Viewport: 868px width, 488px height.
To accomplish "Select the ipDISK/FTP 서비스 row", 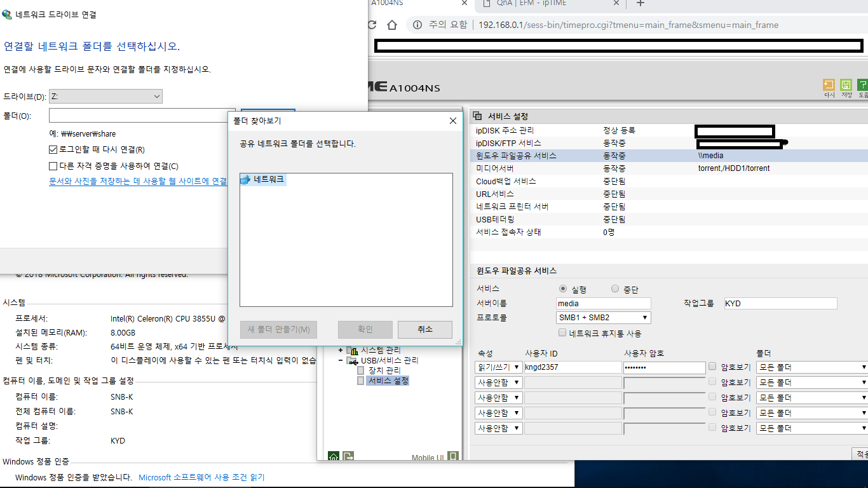I will click(x=669, y=143).
